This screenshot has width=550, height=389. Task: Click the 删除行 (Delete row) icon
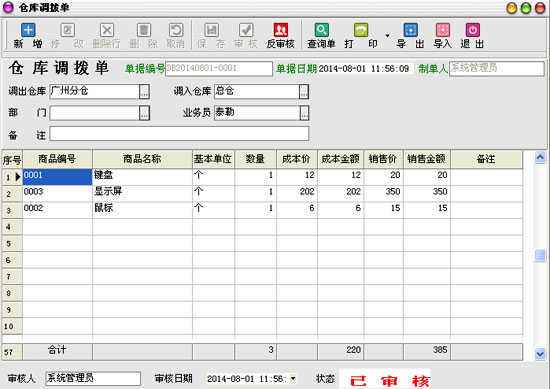[107, 30]
